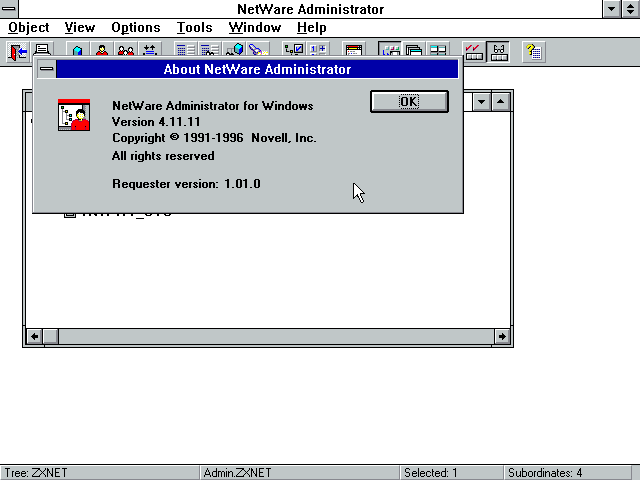Click the numbered sort toolbar icon
The width and height of the screenshot is (640, 480).
coord(318,50)
